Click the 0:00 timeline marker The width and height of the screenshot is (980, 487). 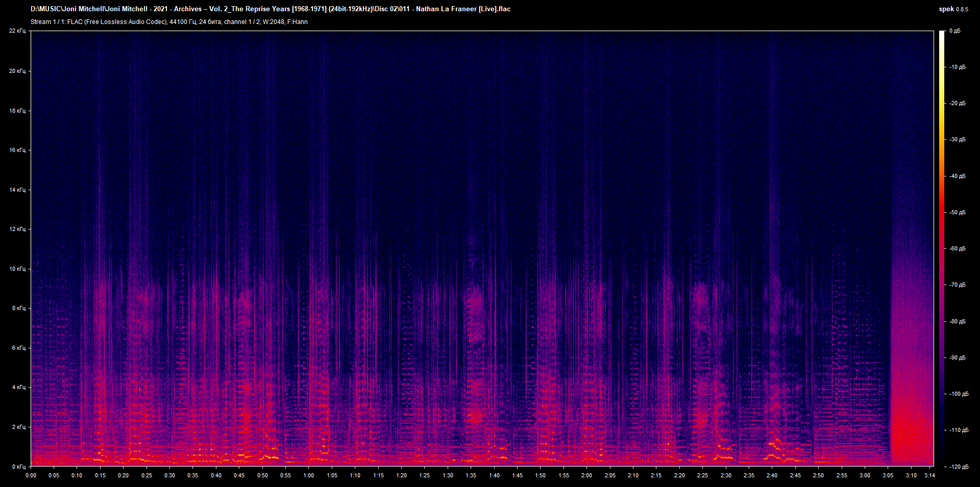(32, 475)
